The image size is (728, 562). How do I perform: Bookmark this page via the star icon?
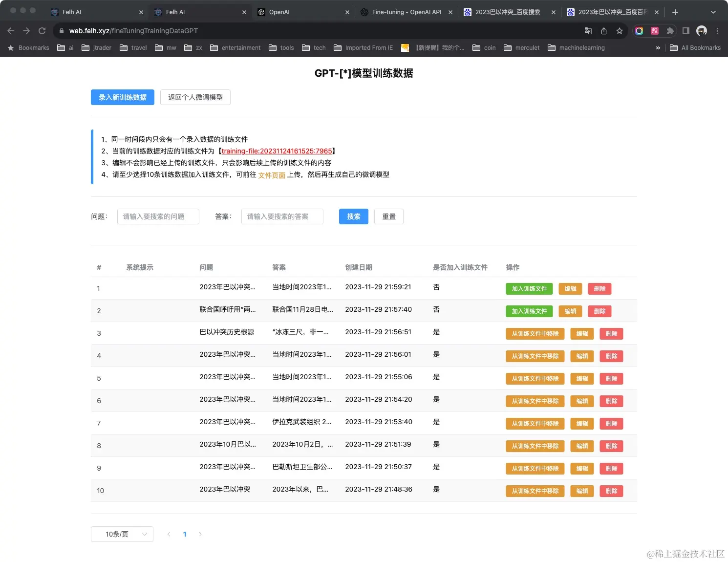pos(620,30)
